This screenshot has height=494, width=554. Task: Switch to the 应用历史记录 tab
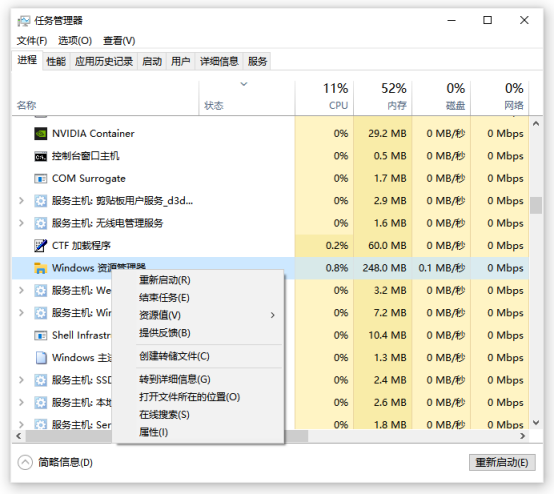[104, 62]
